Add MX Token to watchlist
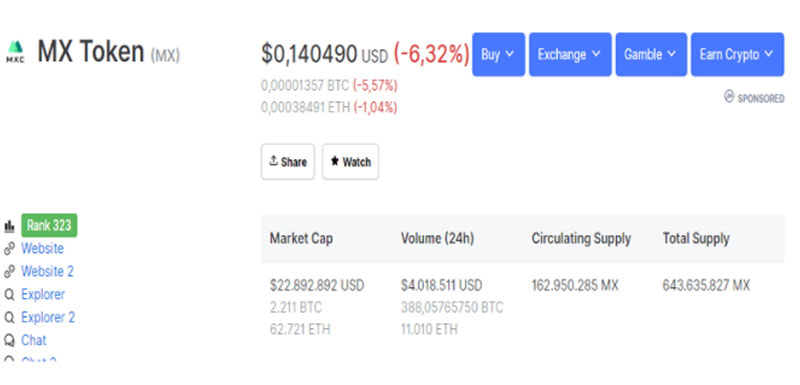 [351, 162]
